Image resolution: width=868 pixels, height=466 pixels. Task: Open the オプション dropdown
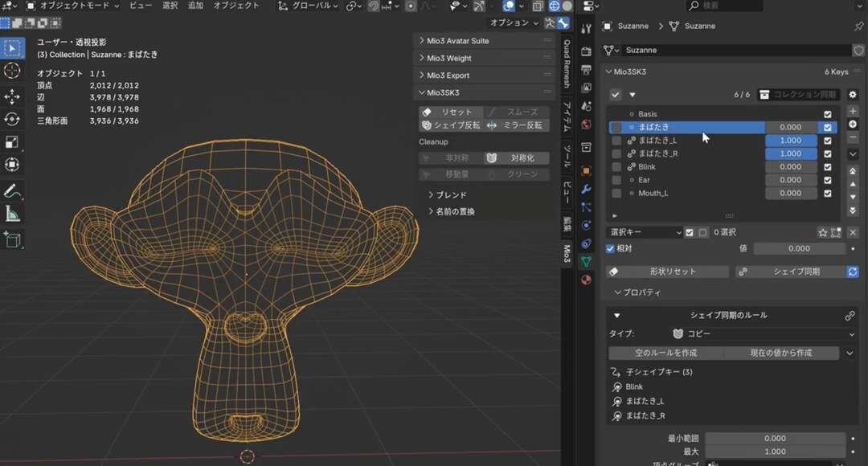pos(514,22)
